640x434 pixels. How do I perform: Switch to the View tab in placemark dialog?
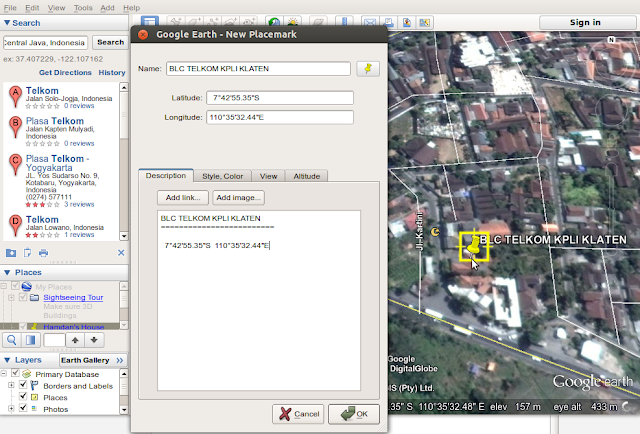(268, 176)
